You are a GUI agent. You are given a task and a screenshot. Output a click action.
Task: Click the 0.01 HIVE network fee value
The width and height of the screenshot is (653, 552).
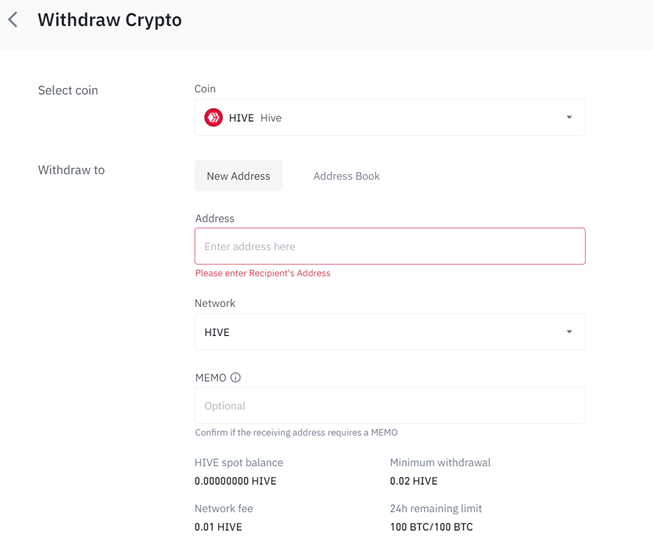pos(218,527)
